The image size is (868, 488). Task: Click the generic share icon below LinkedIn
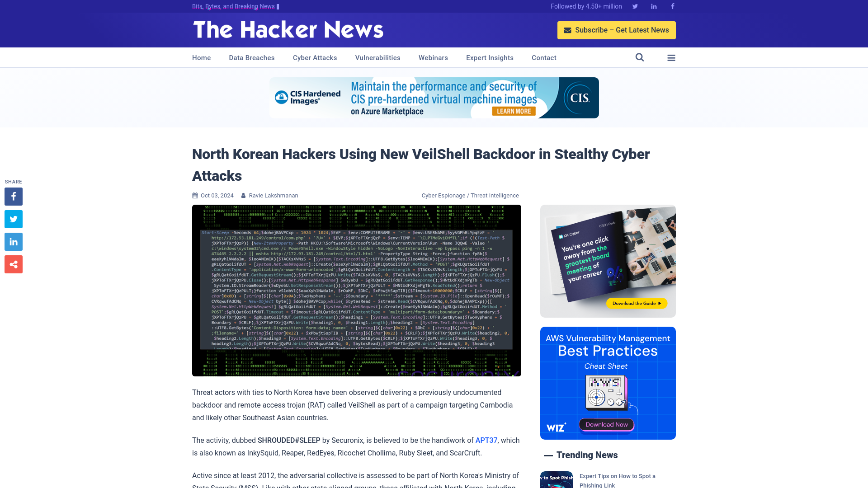[x=13, y=264]
